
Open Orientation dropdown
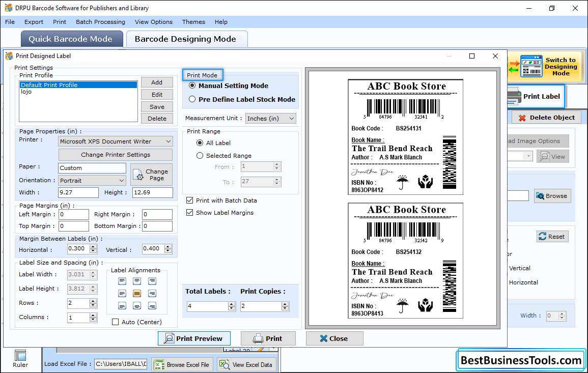click(92, 181)
